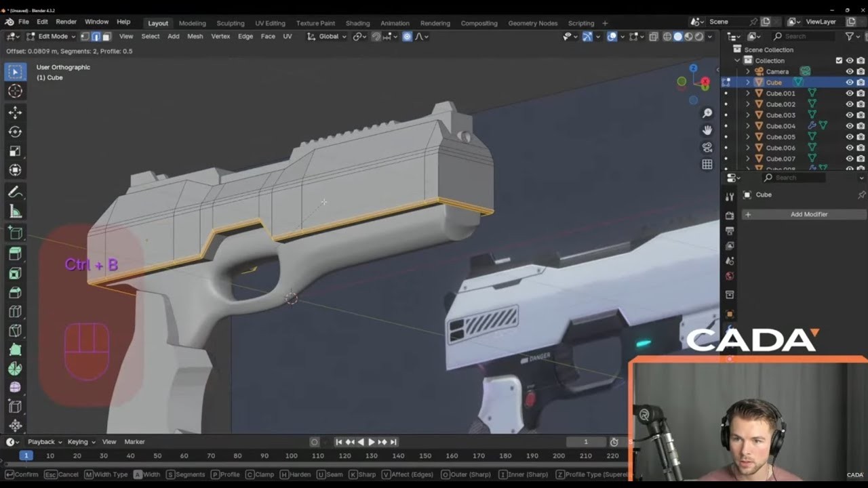
Task: Click the zoom view navigation icon
Action: tap(707, 113)
